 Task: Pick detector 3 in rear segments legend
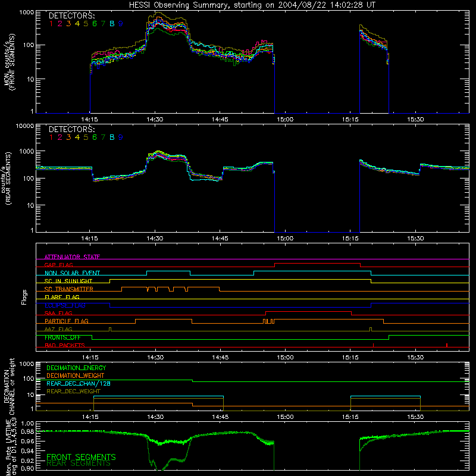pyautogui.click(x=68, y=137)
